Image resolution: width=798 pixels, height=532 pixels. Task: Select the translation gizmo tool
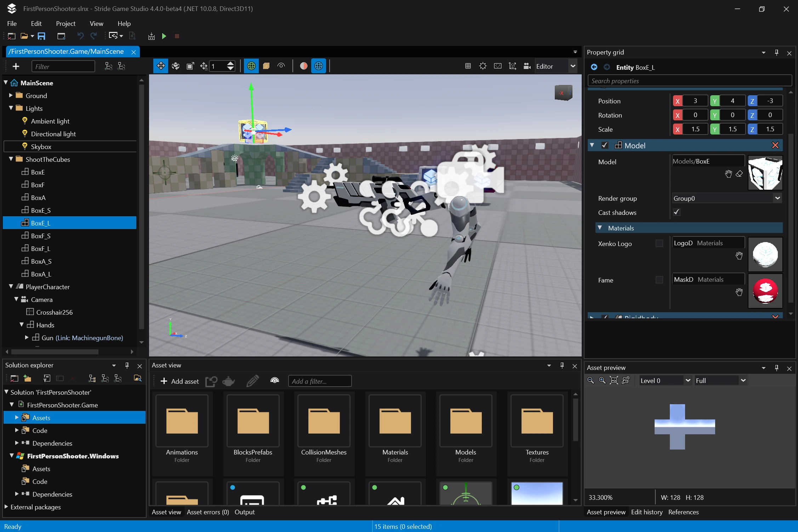tap(160, 66)
